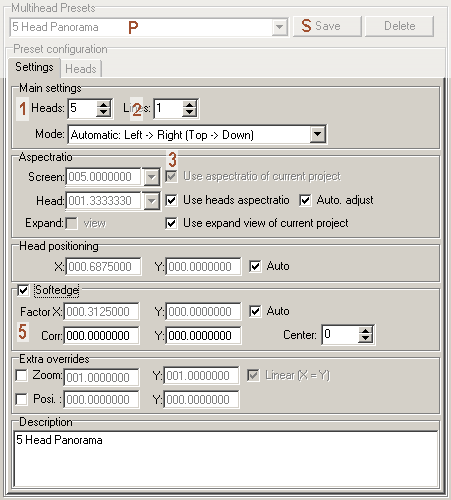Decrease Center value with down arrow
Viewport: 451px width, 500px height.
click(x=365, y=339)
